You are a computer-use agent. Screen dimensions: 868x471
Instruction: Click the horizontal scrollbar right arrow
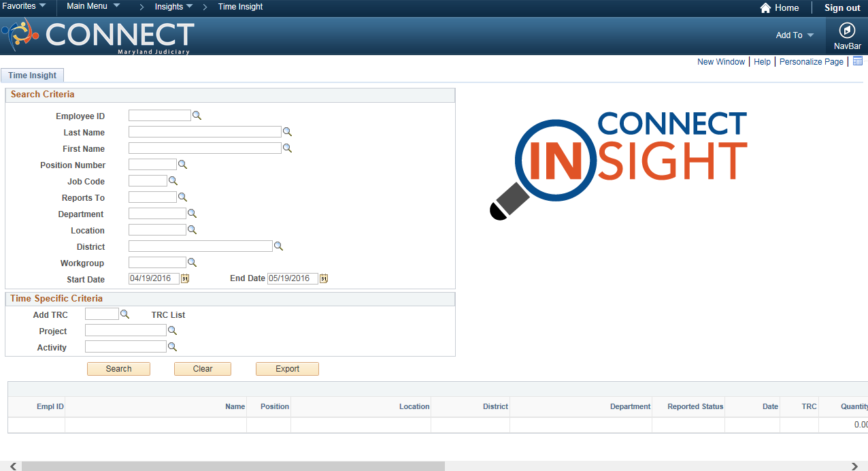click(x=856, y=466)
